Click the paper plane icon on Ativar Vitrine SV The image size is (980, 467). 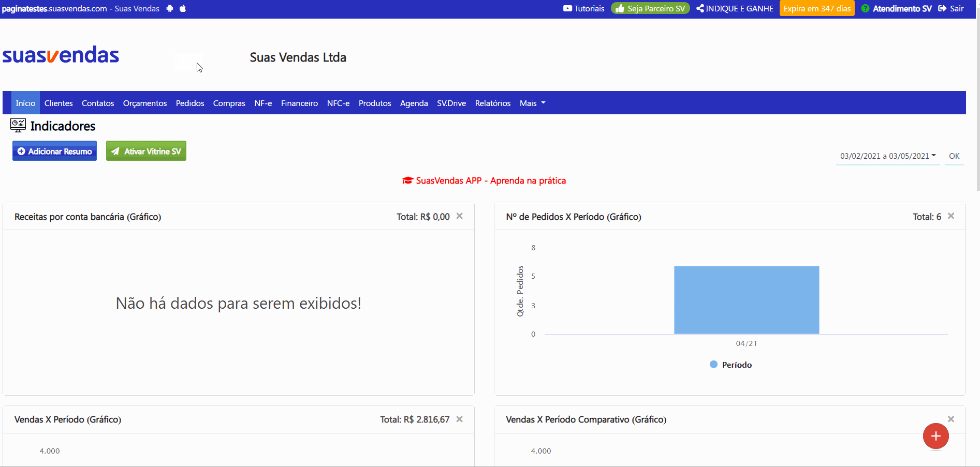coord(115,150)
